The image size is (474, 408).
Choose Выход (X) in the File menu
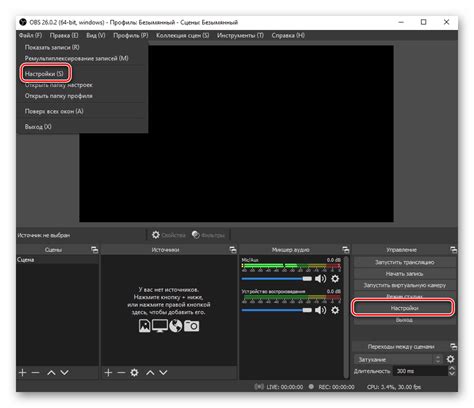38,127
